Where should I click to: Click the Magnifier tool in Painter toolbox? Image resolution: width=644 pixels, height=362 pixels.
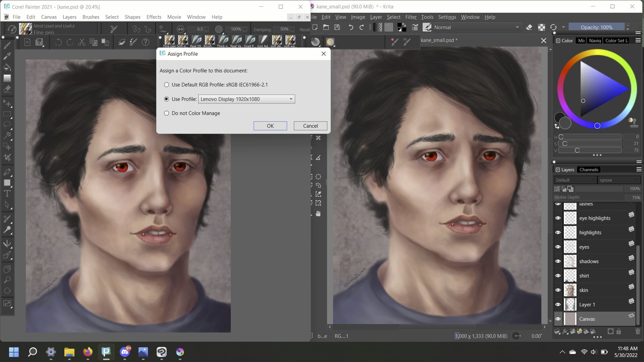click(x=7, y=280)
